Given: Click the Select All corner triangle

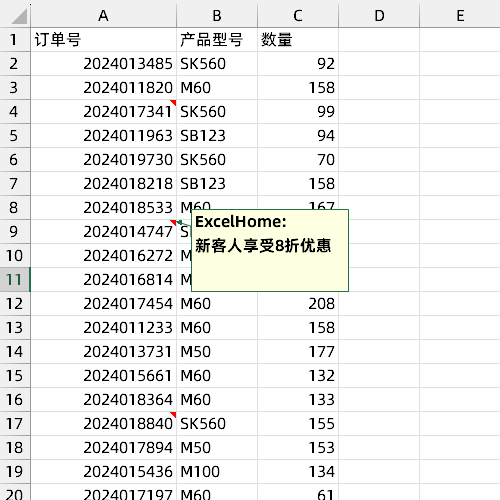Looking at the screenshot, I should (19, 16).
